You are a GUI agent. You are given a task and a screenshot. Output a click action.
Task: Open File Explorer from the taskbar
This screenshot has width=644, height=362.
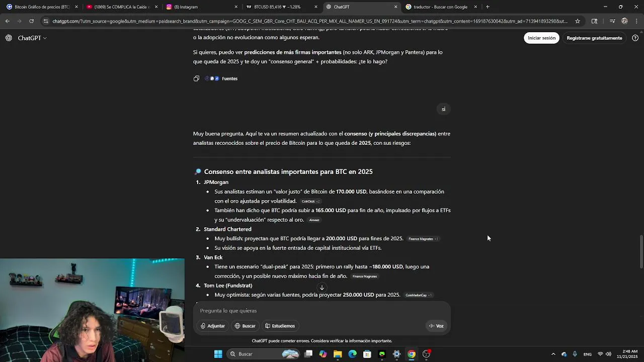[x=338, y=354]
